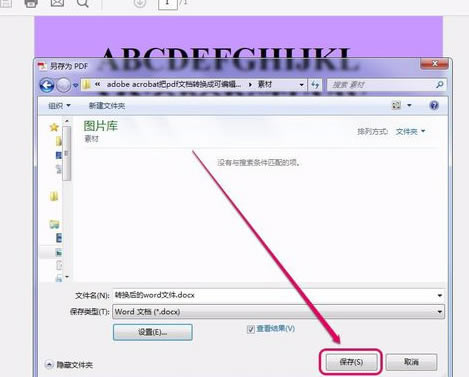Viewport: 469px width, 377px height.
Task: Open the view options dropdown arrow
Action: click(x=409, y=106)
